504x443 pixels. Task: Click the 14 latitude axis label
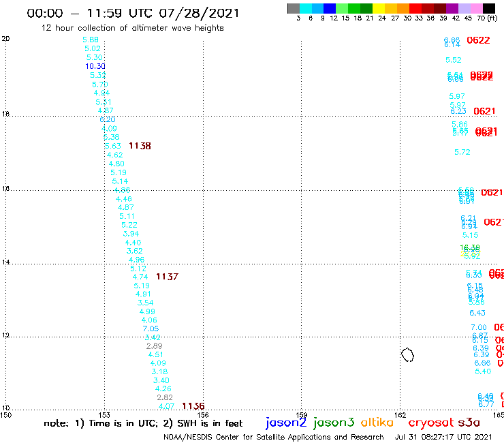click(x=5, y=262)
